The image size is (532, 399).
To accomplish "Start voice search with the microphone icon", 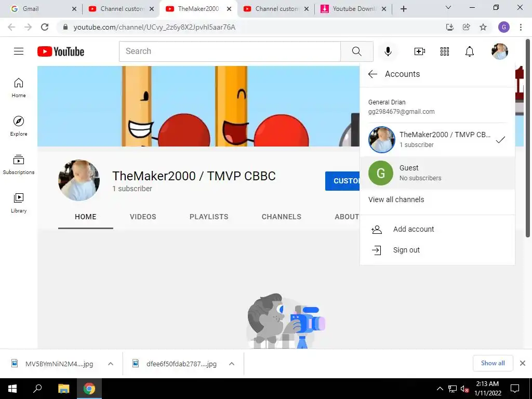I will 388,51.
